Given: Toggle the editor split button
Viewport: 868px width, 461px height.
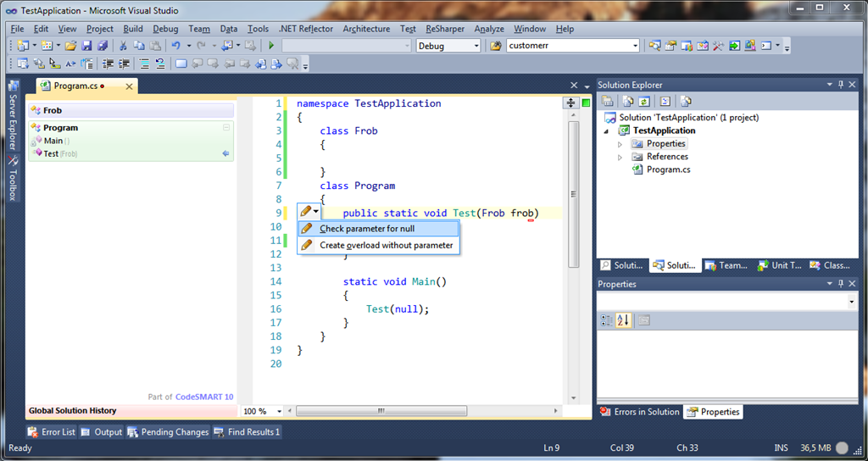Looking at the screenshot, I should point(570,103).
